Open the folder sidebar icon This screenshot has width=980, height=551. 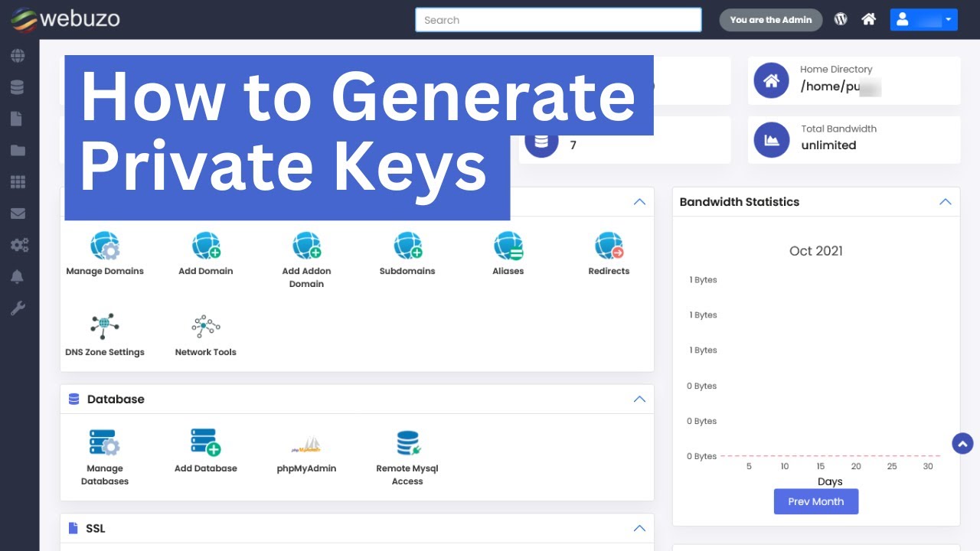pos(18,151)
